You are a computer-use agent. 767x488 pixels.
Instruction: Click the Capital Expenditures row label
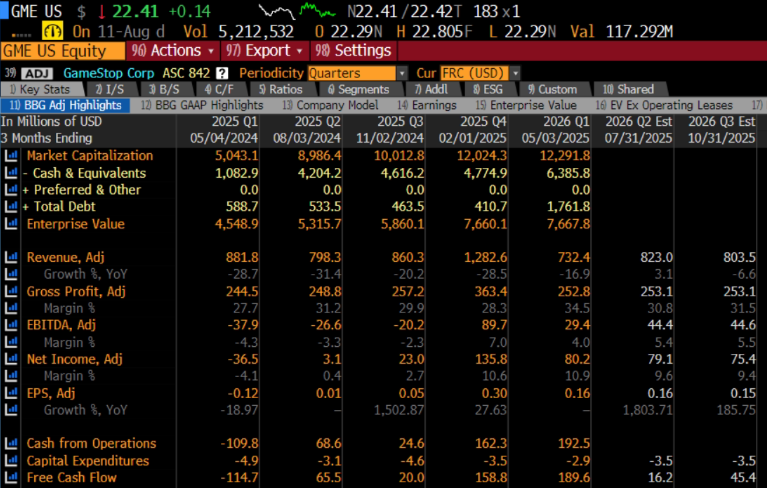(88, 461)
